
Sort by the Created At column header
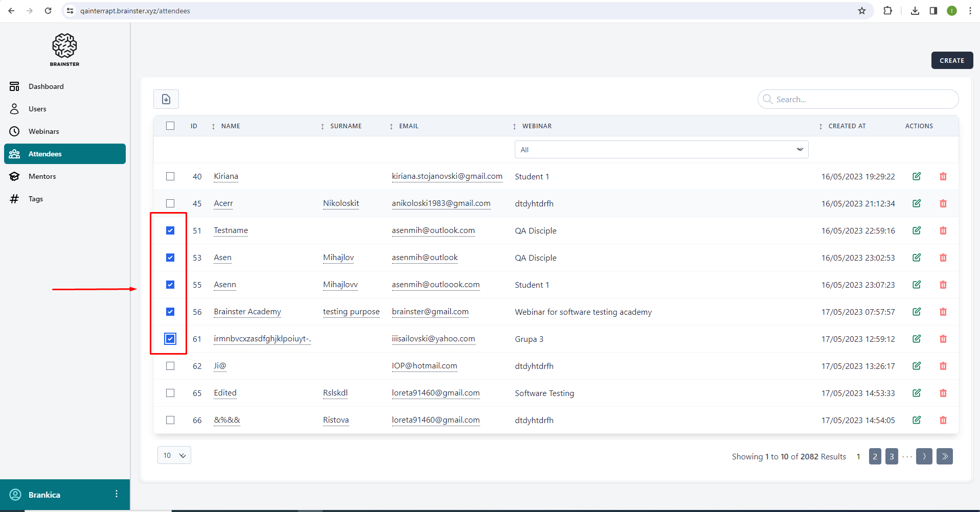(847, 126)
